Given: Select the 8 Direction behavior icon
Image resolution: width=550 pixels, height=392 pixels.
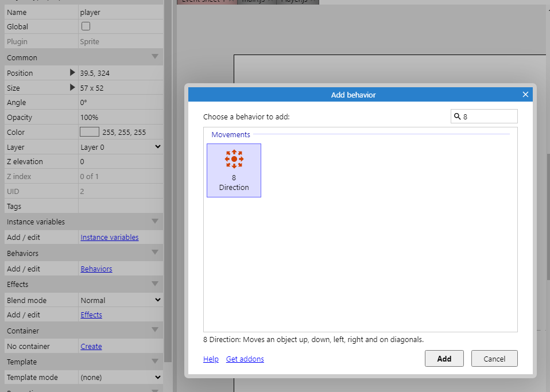Looking at the screenshot, I should point(234,159).
